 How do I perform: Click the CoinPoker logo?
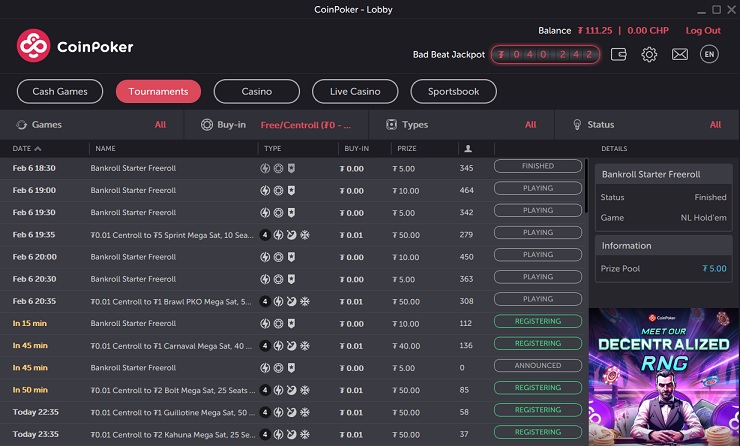[x=75, y=46]
